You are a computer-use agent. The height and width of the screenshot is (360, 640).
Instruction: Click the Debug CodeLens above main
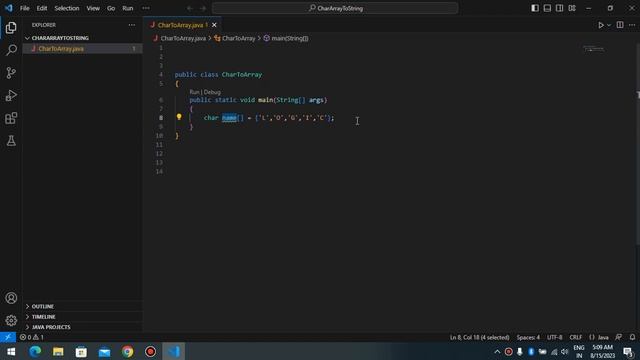coord(212,92)
